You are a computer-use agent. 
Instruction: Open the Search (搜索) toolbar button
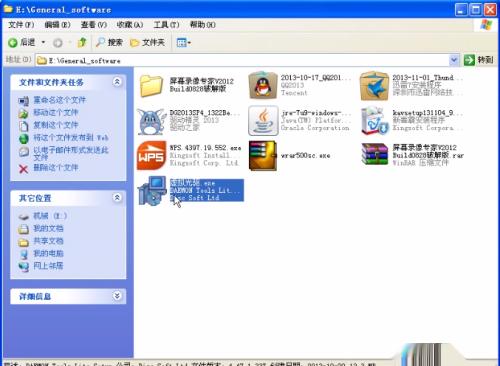[x=109, y=42]
